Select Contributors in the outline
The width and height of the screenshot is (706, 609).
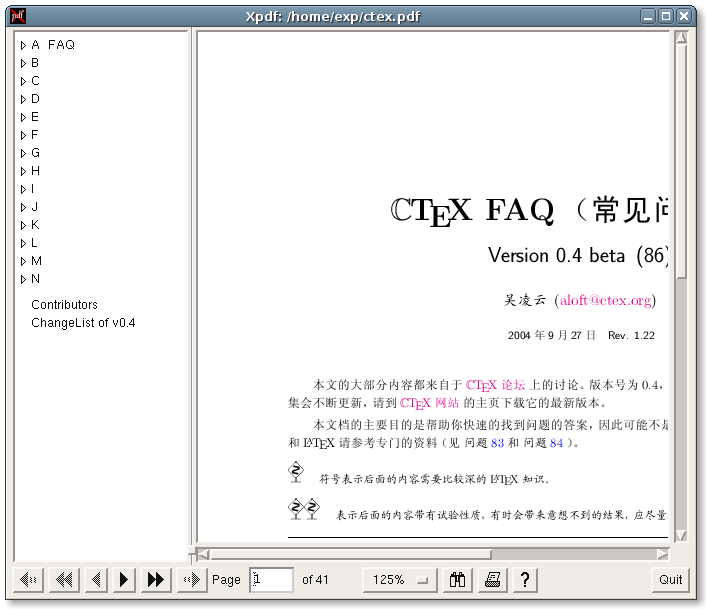click(64, 305)
